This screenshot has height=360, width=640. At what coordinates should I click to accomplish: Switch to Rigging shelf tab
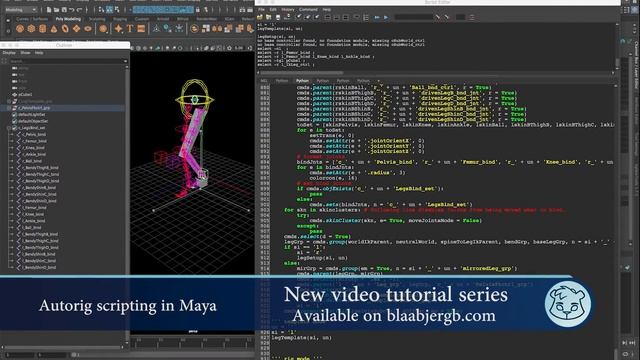pyautogui.click(x=120, y=19)
